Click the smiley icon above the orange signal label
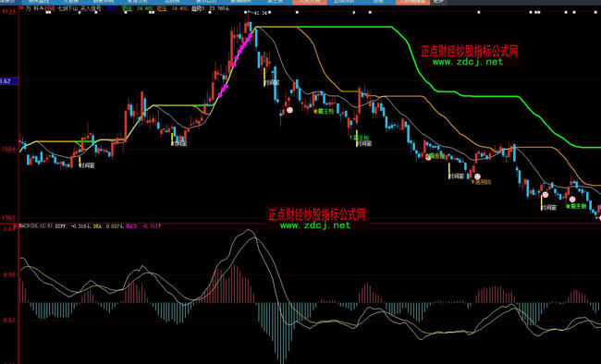The height and width of the screenshot is (364, 601). coord(477,176)
